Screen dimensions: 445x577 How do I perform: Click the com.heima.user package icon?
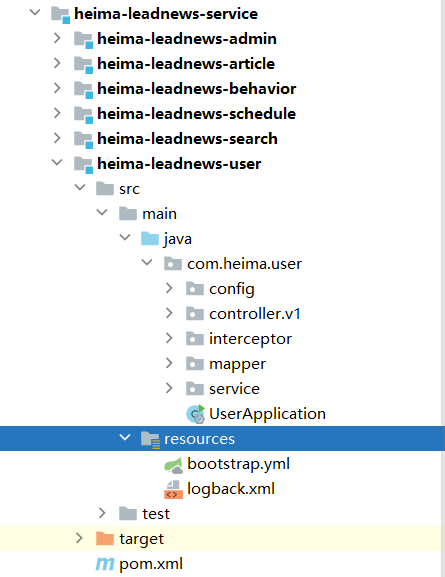tap(173, 264)
